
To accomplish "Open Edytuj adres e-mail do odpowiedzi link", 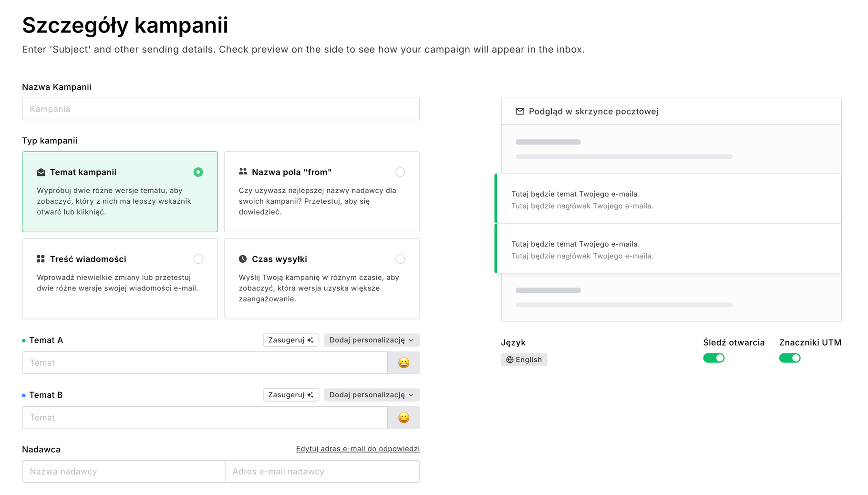I will 358,449.
